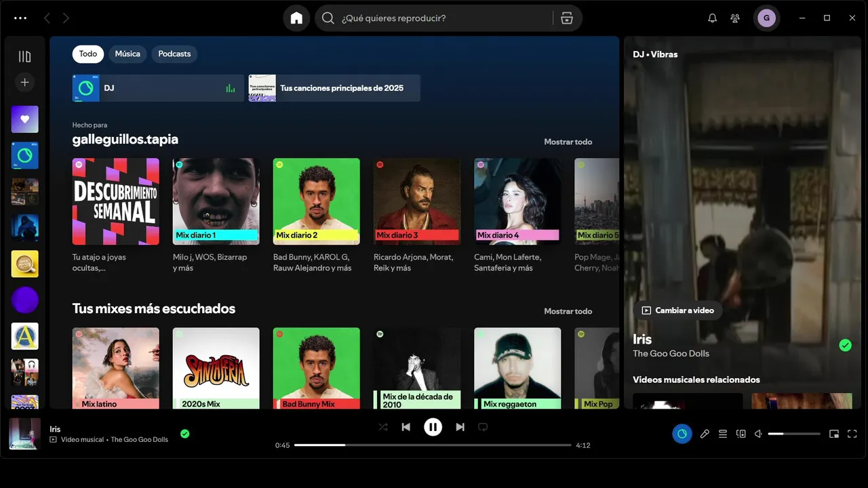Viewport: 868px width, 488px height.
Task: Open the DJ shortcut card
Action: pos(158,88)
